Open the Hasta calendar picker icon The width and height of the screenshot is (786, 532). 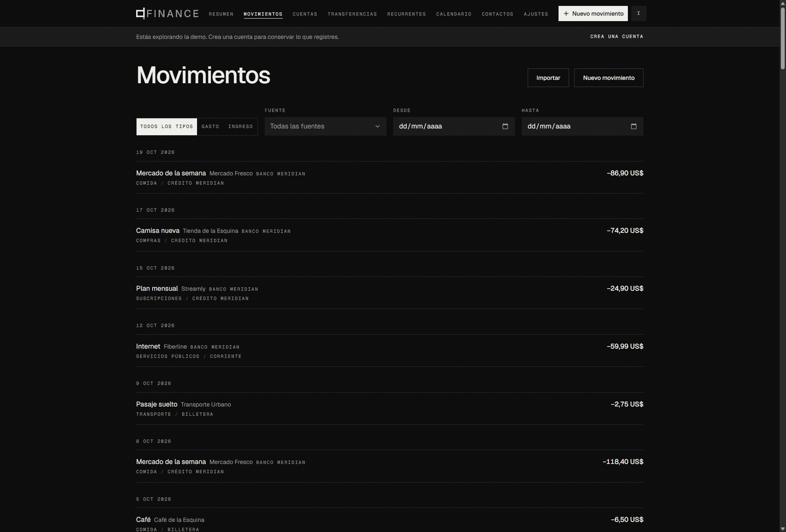pyautogui.click(x=633, y=126)
